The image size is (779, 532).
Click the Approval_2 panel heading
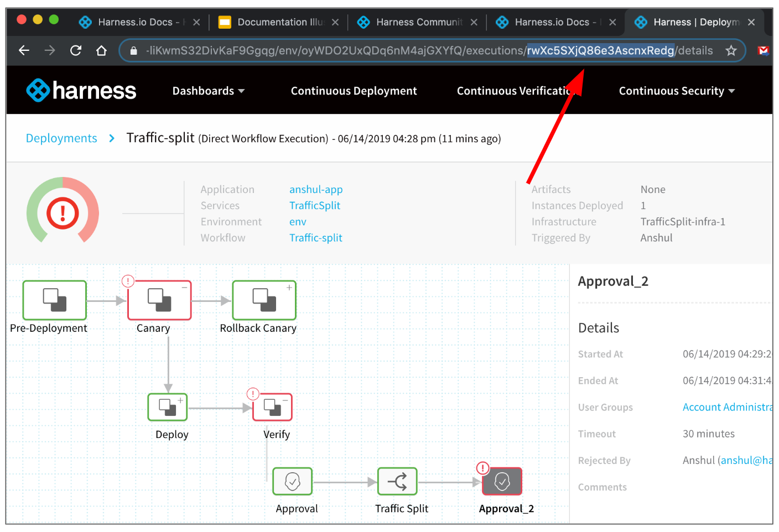pos(613,281)
